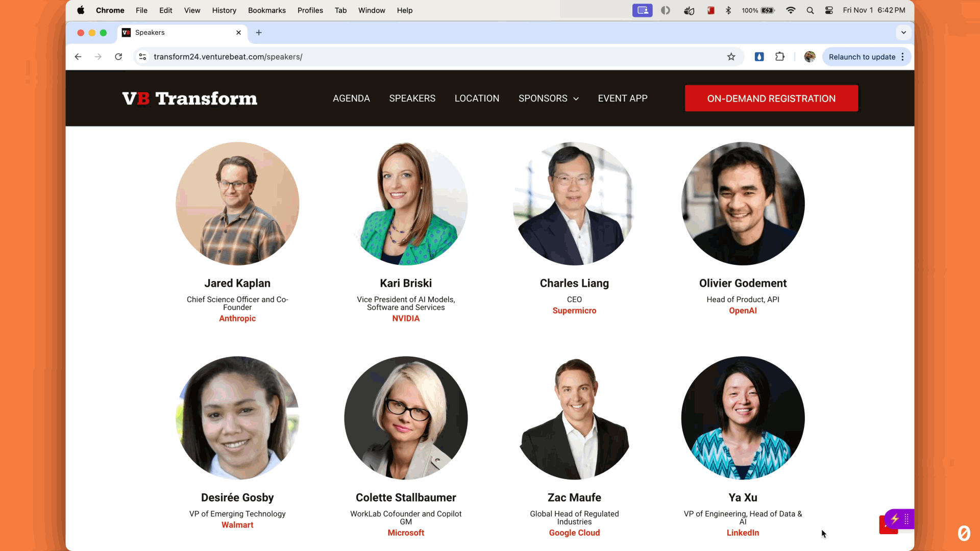Open the Anthropic company link
Viewport: 980px width, 551px height.
tap(237, 318)
